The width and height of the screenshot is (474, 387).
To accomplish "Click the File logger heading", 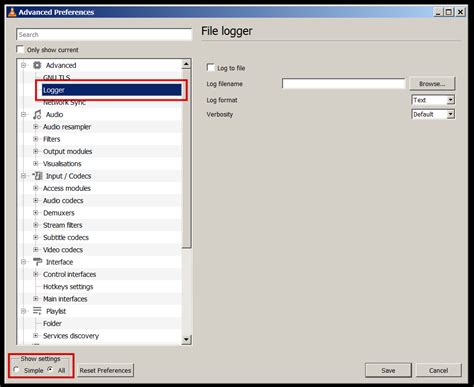I will point(227,31).
